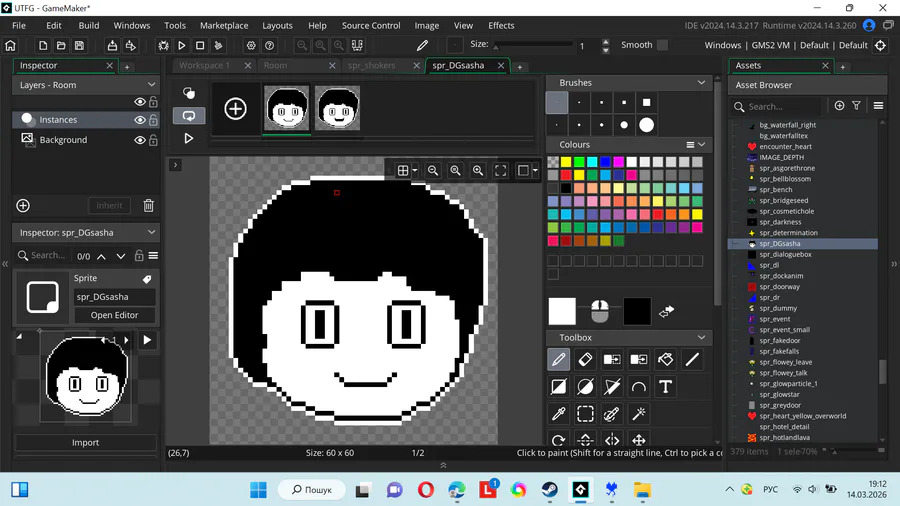Collapse the Toolbox panel
The height and width of the screenshot is (506, 900).
(701, 337)
